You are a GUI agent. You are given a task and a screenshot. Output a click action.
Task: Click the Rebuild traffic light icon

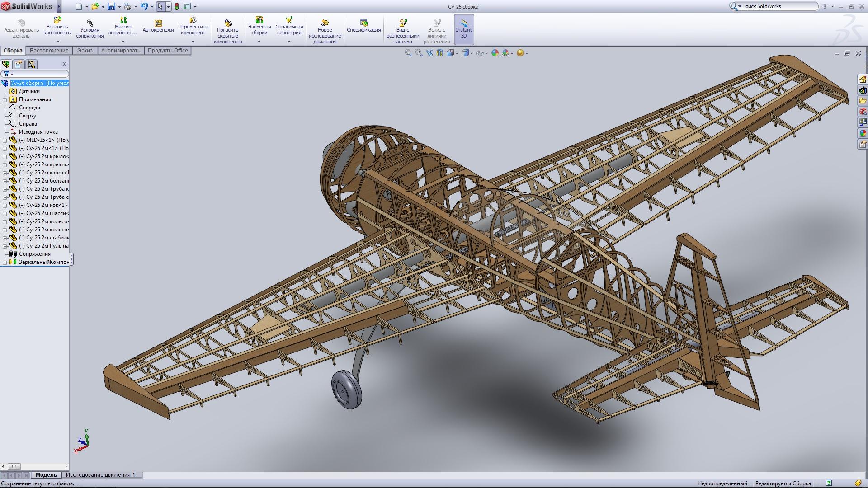(x=177, y=6)
